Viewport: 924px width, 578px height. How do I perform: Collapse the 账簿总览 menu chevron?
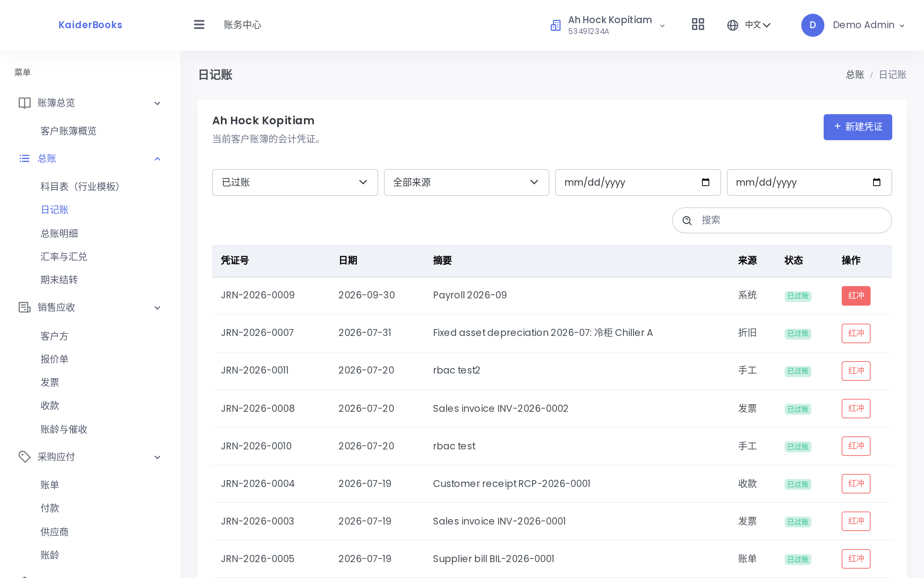tap(157, 103)
